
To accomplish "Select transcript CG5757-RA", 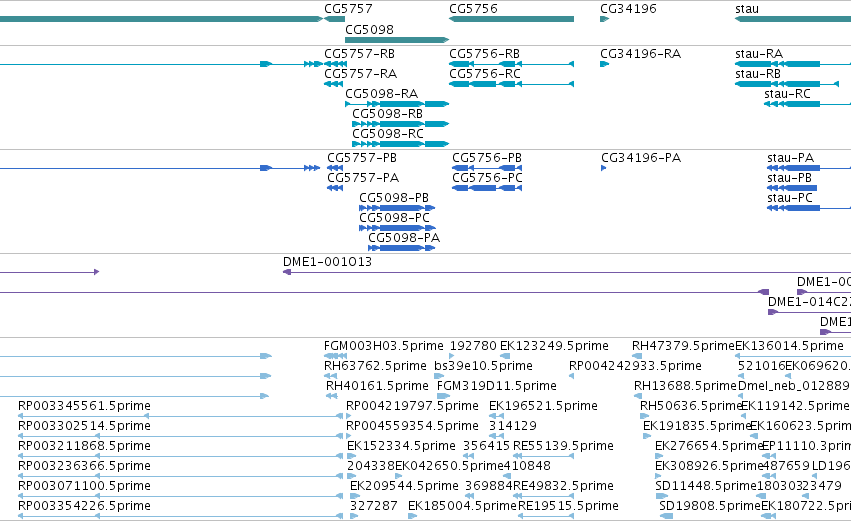I will coord(360,74).
